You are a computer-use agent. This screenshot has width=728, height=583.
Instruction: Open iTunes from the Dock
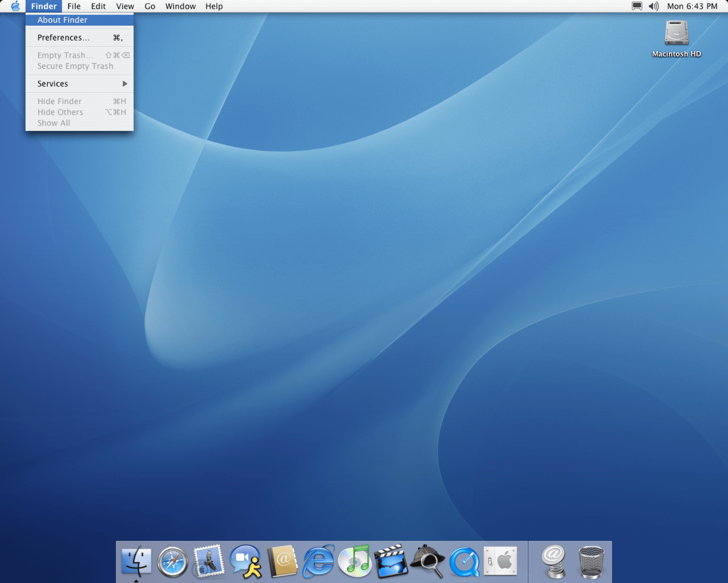point(355,561)
